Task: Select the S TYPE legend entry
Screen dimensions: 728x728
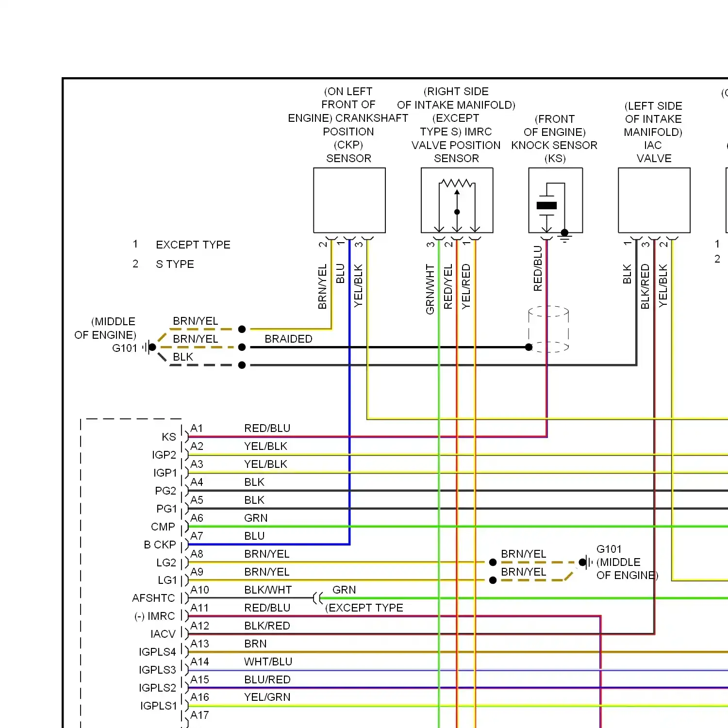Action: pos(163,264)
